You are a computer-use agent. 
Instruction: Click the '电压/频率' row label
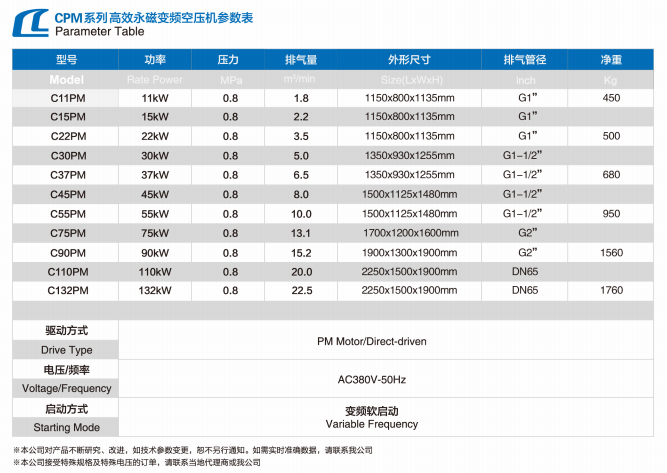pyautogui.click(x=67, y=370)
